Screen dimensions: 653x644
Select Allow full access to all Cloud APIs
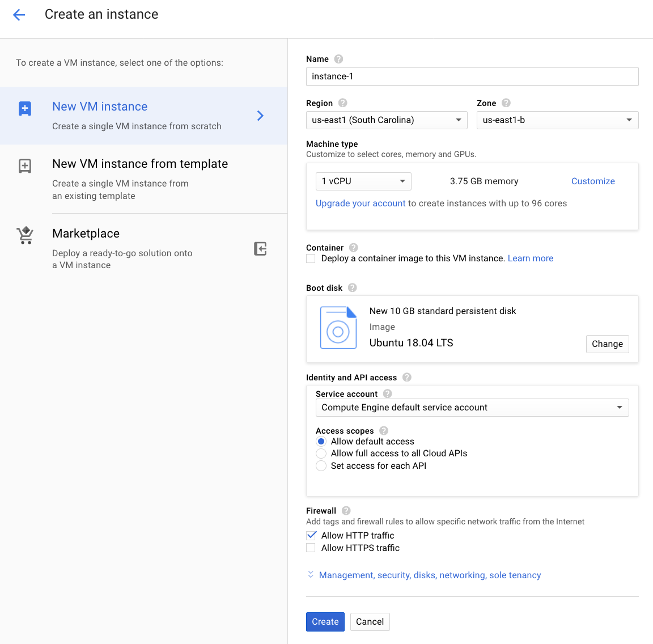[x=321, y=454]
